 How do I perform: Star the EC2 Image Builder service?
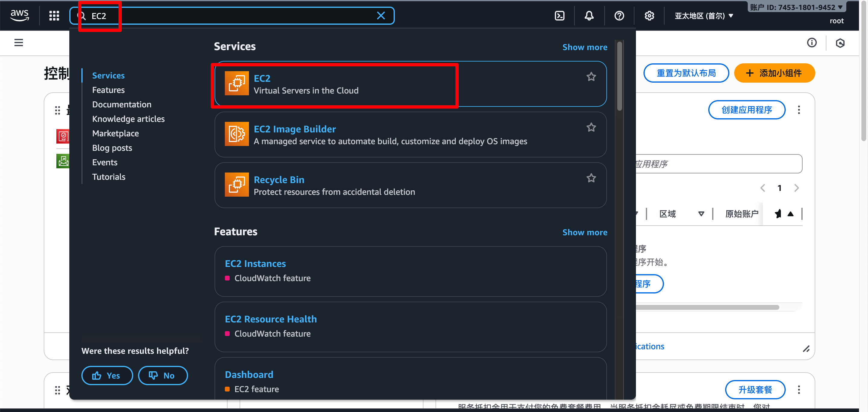591,128
